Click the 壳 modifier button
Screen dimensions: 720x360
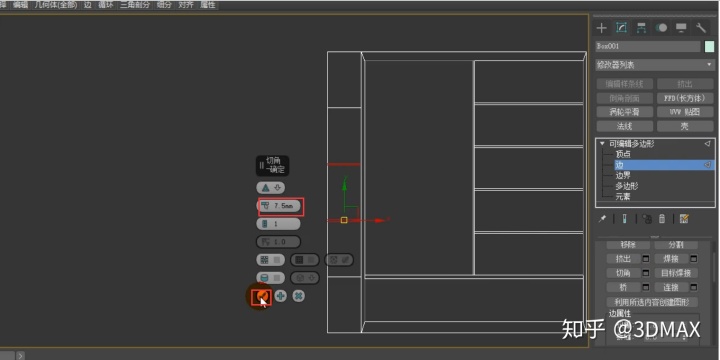685,126
